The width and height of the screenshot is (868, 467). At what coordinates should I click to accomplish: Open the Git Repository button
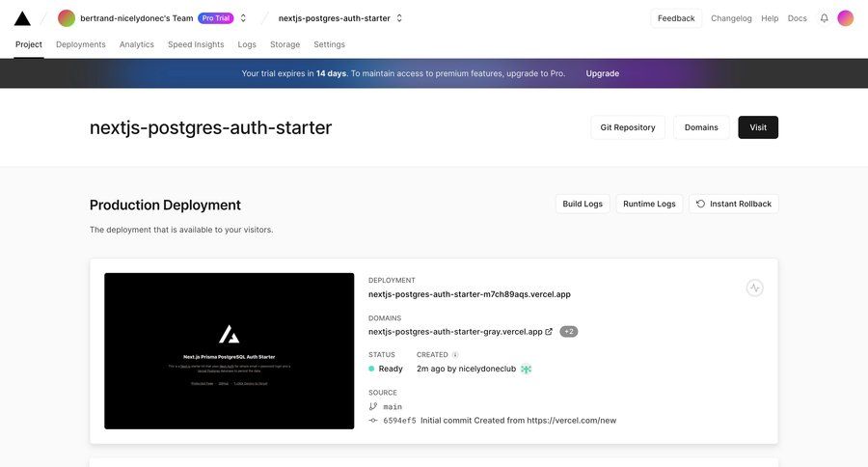[x=628, y=127]
